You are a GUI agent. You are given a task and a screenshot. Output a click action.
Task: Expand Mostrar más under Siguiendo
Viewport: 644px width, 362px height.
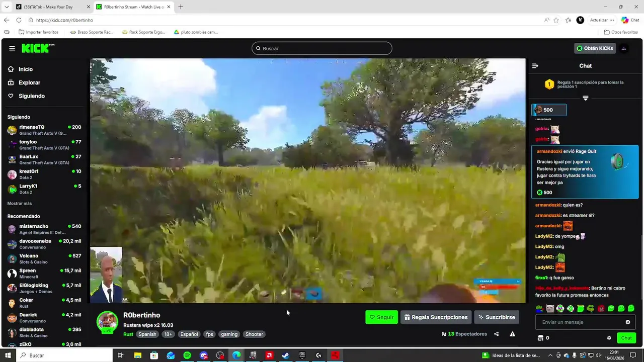(x=20, y=203)
